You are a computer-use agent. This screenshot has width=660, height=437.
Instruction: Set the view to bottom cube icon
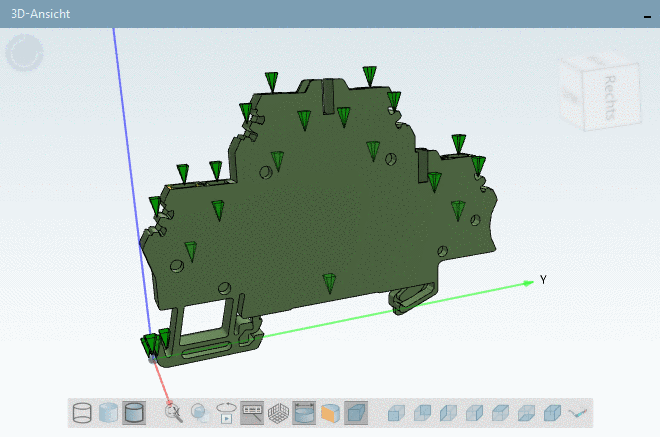click(x=526, y=413)
